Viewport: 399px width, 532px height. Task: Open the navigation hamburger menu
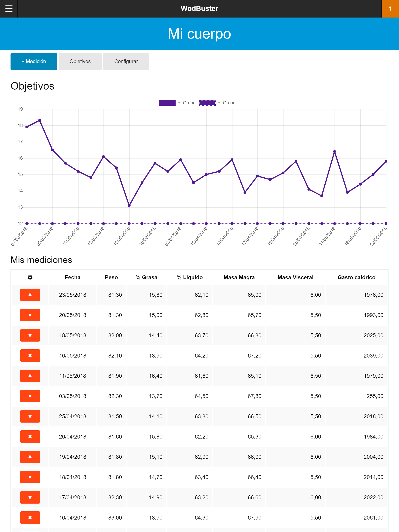9,9
